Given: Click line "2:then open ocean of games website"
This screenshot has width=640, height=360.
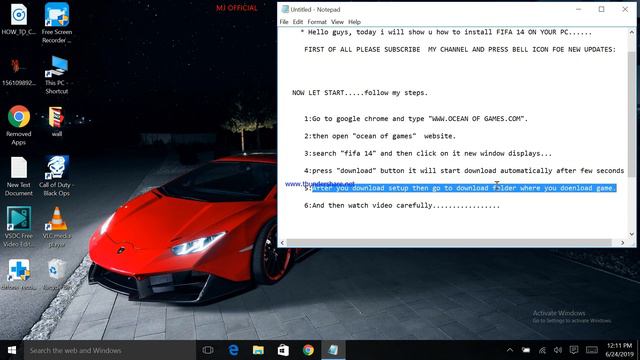Looking at the screenshot, I should click(x=380, y=136).
